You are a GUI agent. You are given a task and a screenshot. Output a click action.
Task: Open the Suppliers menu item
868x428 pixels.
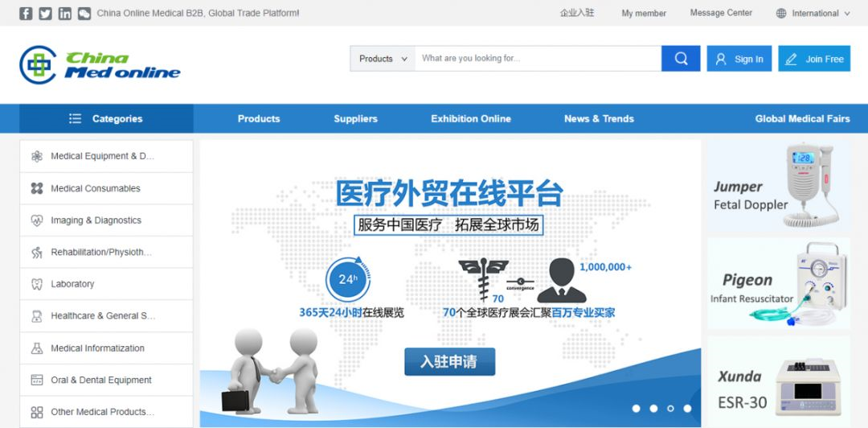point(355,118)
